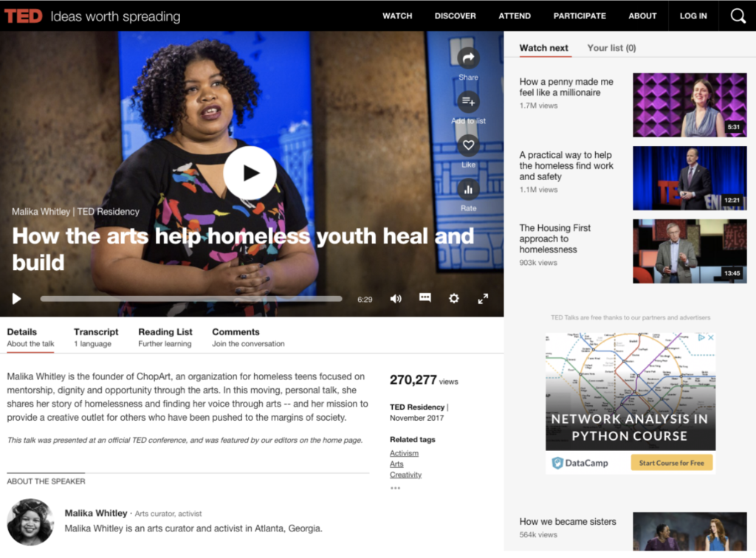Click the TED logo
The width and height of the screenshot is (756, 558).
(x=24, y=16)
